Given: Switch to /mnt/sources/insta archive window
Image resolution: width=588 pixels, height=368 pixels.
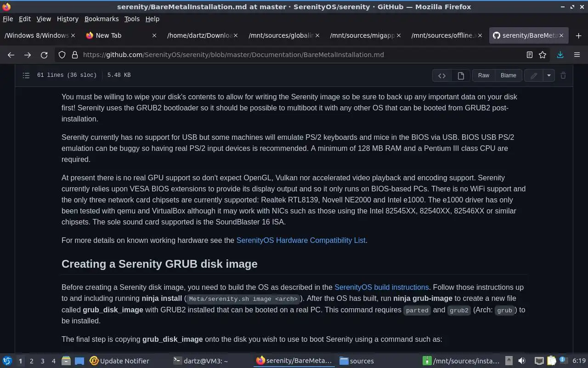Looking at the screenshot, I should tap(461, 361).
